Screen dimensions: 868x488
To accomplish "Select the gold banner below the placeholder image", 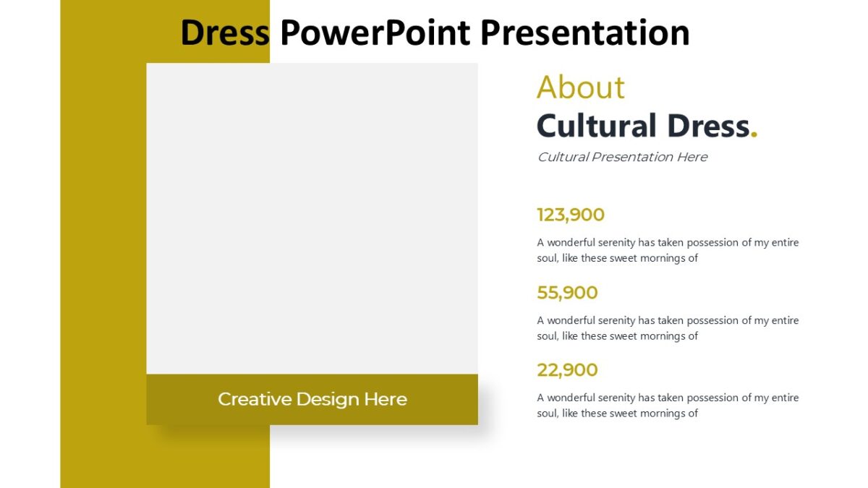I will (x=312, y=398).
